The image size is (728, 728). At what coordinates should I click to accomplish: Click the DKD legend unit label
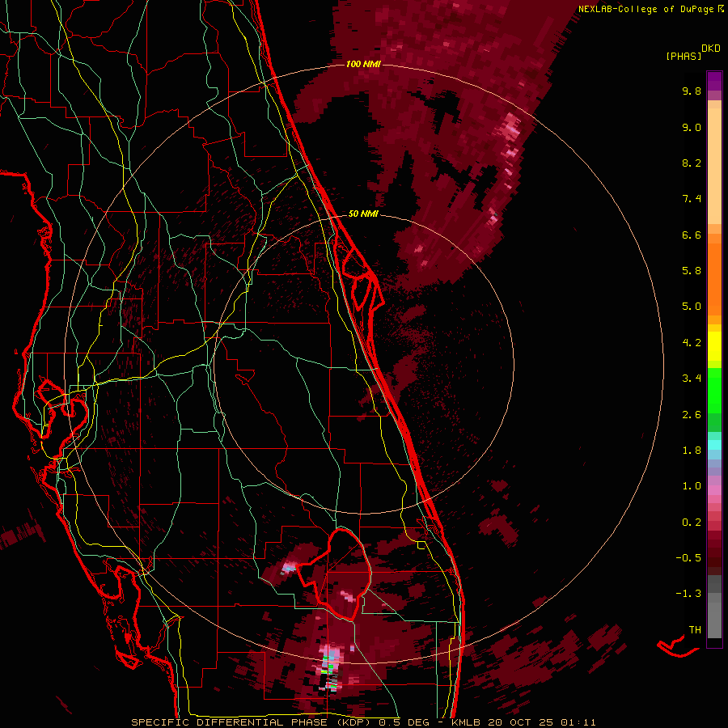click(711, 49)
